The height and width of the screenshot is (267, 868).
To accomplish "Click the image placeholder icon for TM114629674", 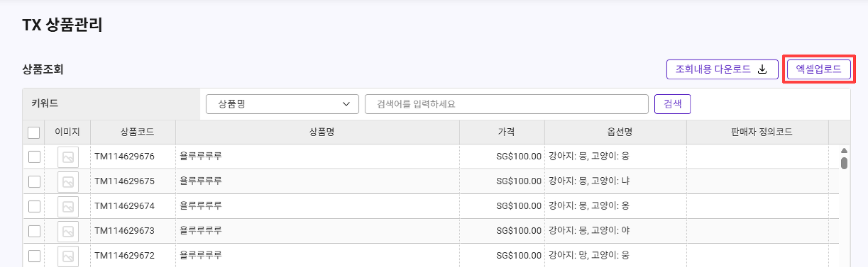I will (x=68, y=207).
